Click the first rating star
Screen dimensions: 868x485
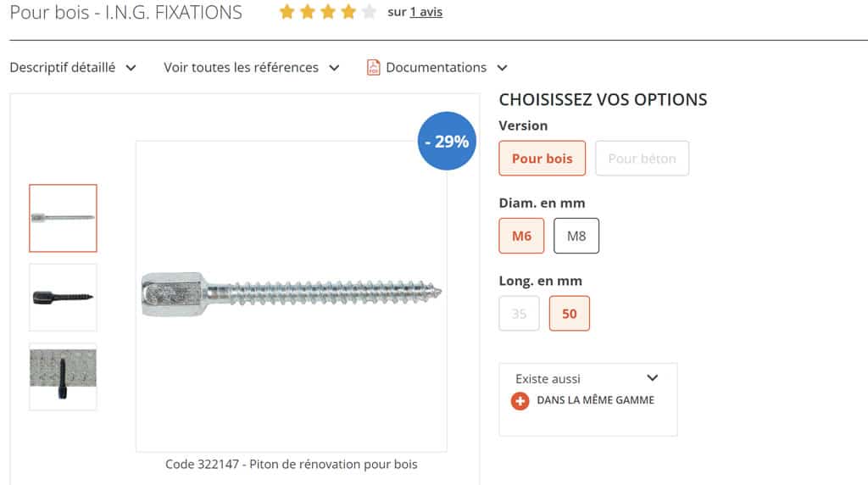tap(287, 12)
